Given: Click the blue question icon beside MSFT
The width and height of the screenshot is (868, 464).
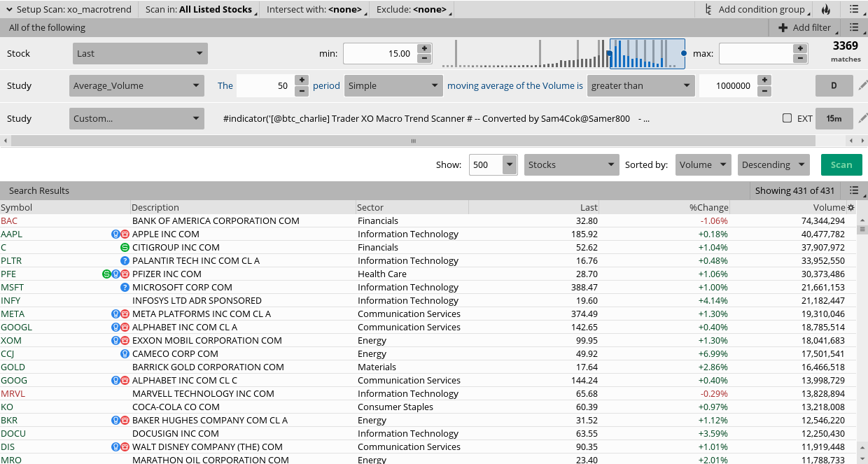Looking at the screenshot, I should click(125, 288).
